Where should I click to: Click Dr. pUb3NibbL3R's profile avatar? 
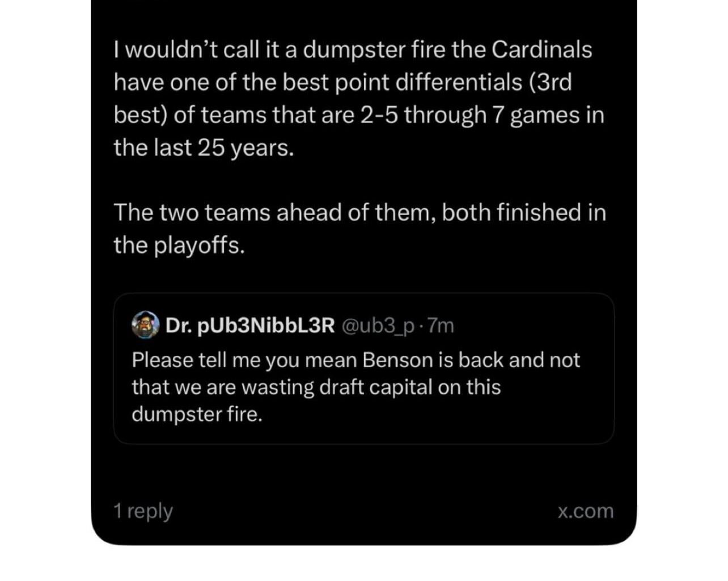click(x=145, y=325)
